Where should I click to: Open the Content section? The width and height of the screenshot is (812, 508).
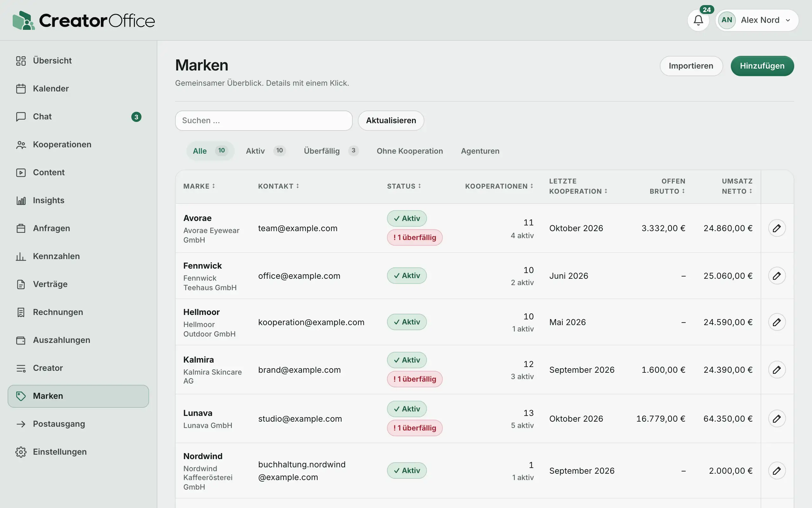tap(78, 172)
